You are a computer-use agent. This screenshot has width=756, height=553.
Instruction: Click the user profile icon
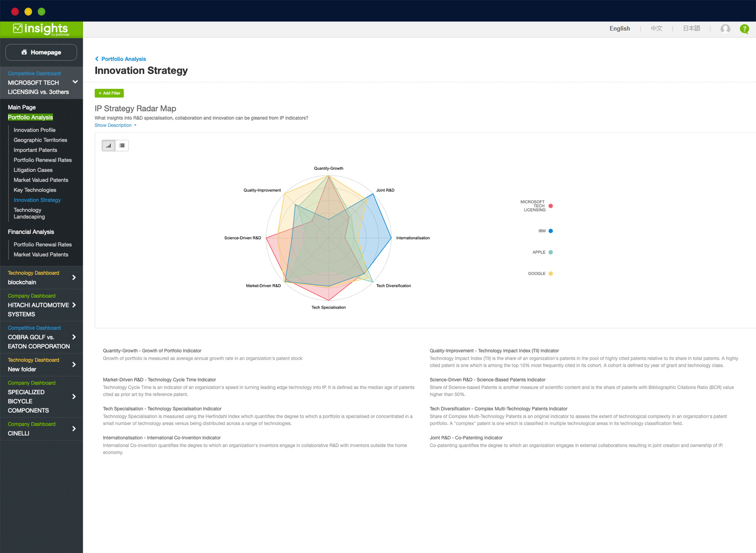coord(726,29)
